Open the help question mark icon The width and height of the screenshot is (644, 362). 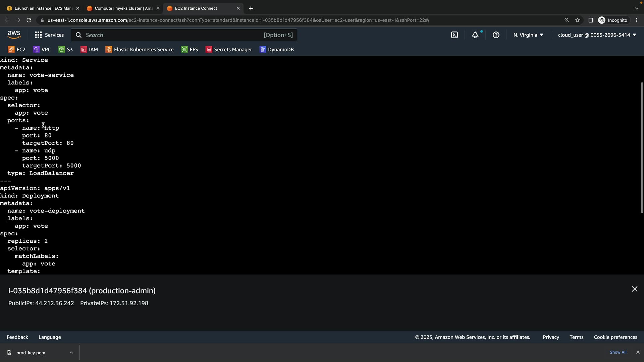pyautogui.click(x=496, y=35)
